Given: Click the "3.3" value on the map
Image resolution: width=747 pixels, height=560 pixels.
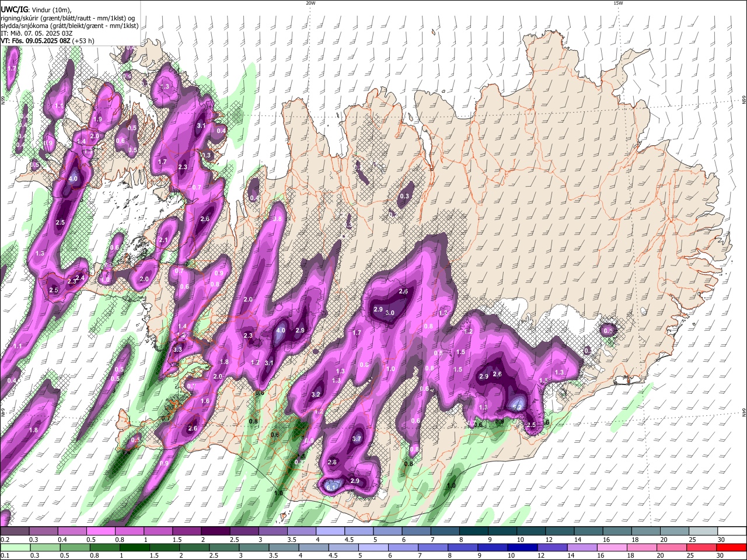Looking at the screenshot, I should [178, 349].
